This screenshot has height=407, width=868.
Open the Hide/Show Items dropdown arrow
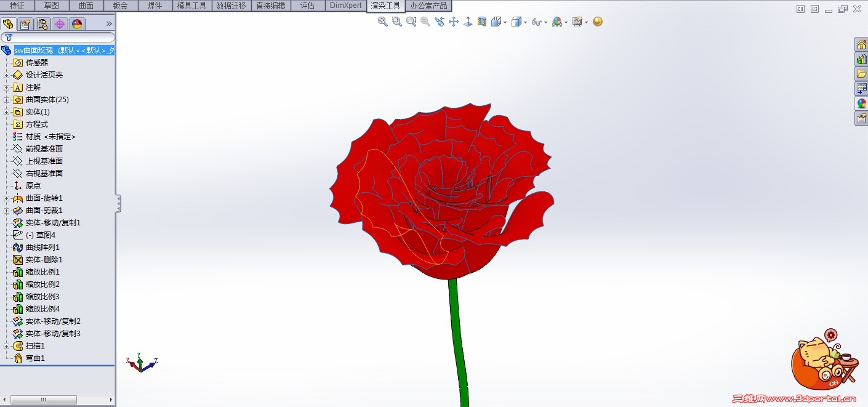545,22
